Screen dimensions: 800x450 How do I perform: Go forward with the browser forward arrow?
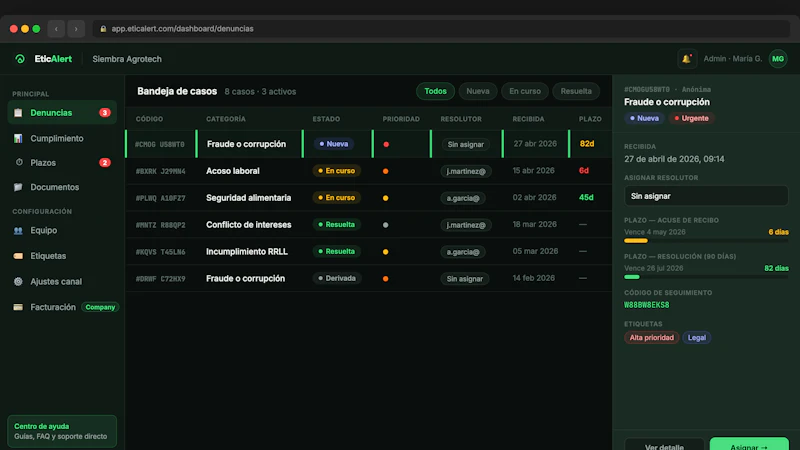[x=76, y=29]
